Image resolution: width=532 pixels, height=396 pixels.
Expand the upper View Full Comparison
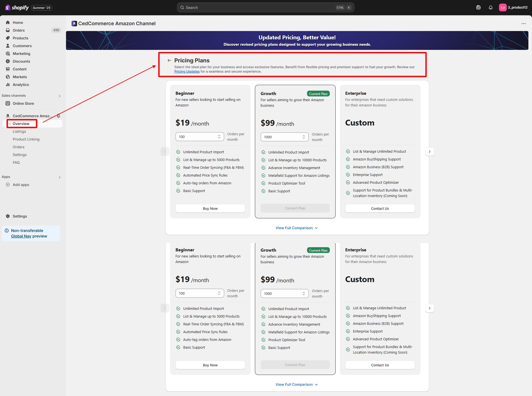(297, 228)
